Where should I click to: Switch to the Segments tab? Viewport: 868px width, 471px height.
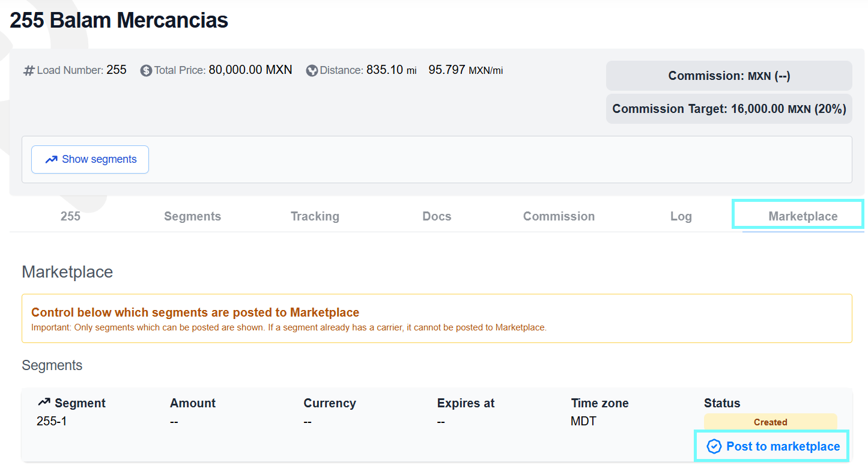tap(193, 216)
